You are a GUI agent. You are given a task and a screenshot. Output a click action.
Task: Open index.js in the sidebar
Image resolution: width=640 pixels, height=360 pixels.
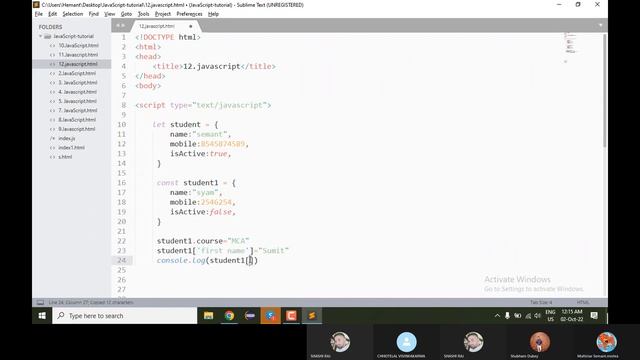pyautogui.click(x=67, y=138)
